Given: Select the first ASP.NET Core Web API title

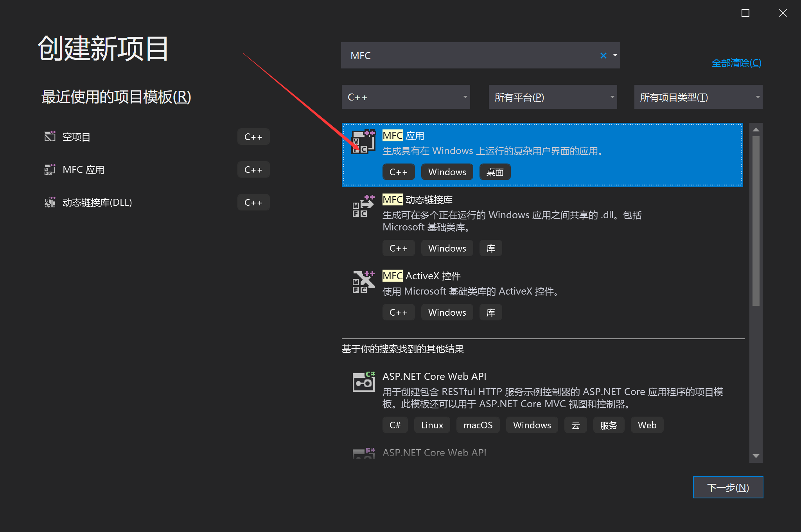Looking at the screenshot, I should 434,376.
